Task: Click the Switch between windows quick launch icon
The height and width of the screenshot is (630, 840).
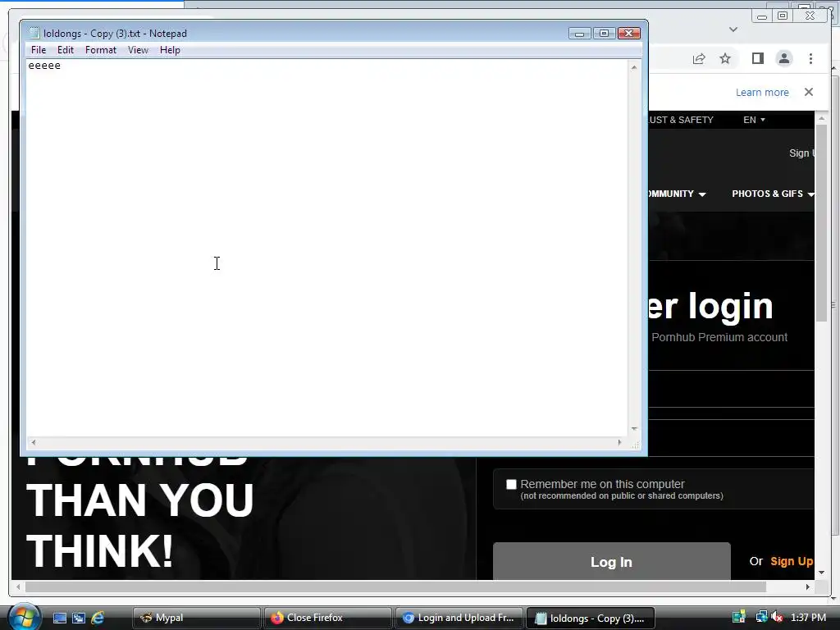Action: point(79,619)
